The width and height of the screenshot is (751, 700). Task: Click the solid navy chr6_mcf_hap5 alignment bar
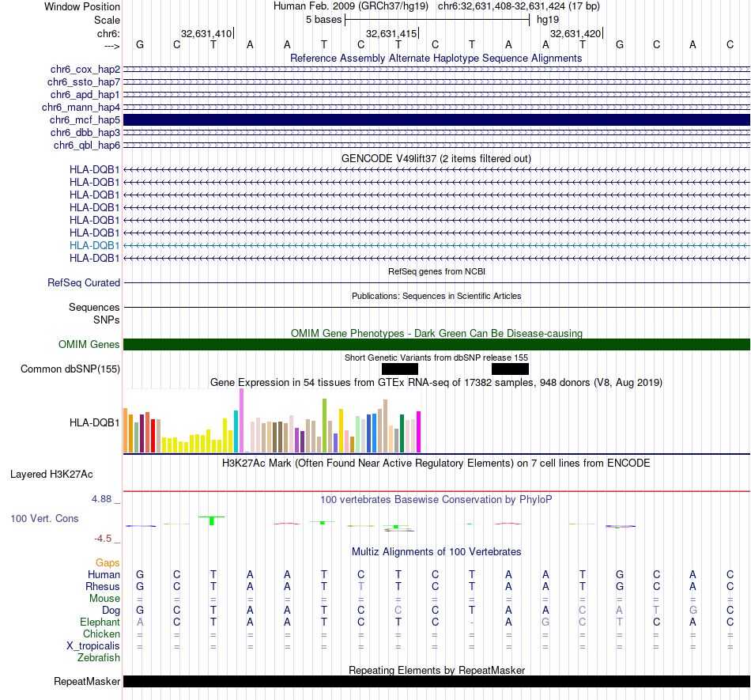436,119
